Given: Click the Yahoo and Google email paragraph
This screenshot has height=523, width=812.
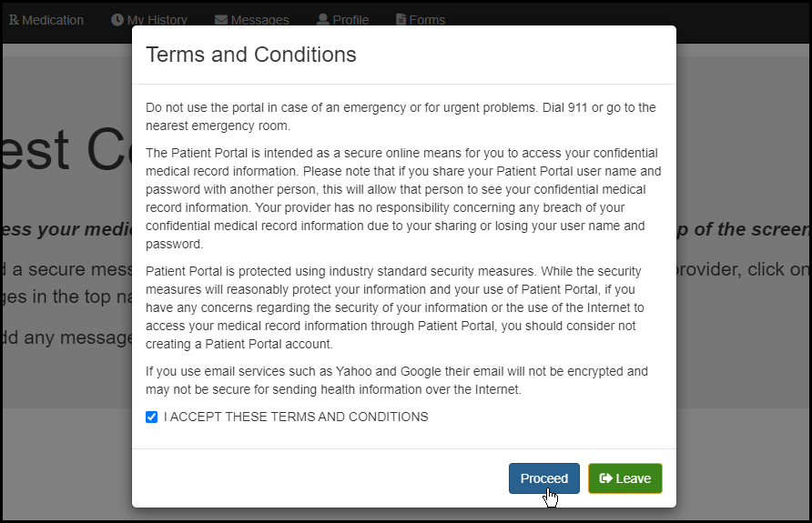Looking at the screenshot, I should pos(397,380).
